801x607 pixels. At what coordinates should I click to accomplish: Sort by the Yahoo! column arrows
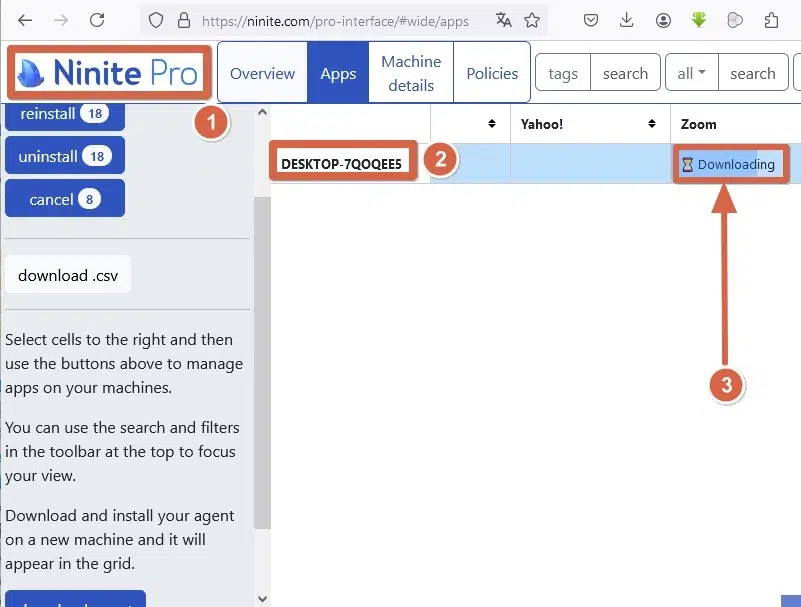tap(652, 124)
